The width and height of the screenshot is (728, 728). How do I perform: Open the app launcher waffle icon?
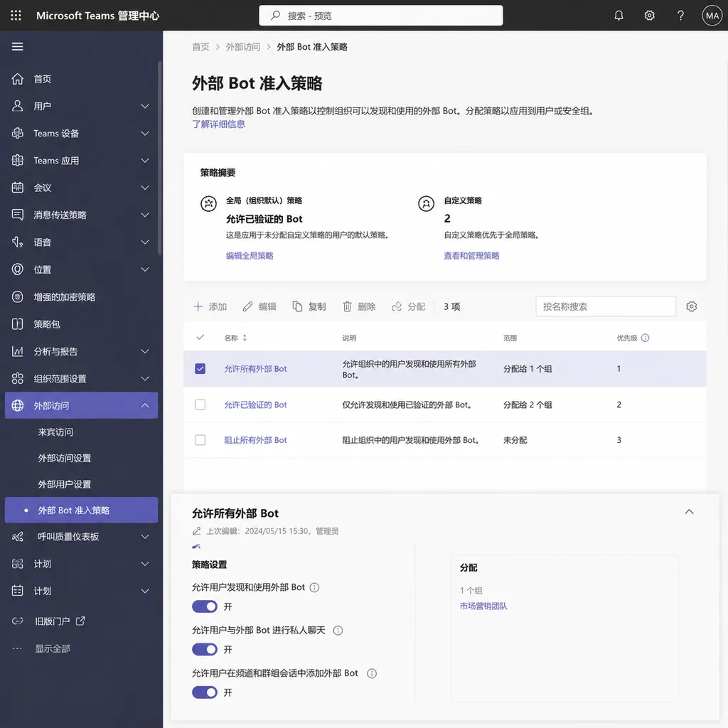[x=16, y=16]
